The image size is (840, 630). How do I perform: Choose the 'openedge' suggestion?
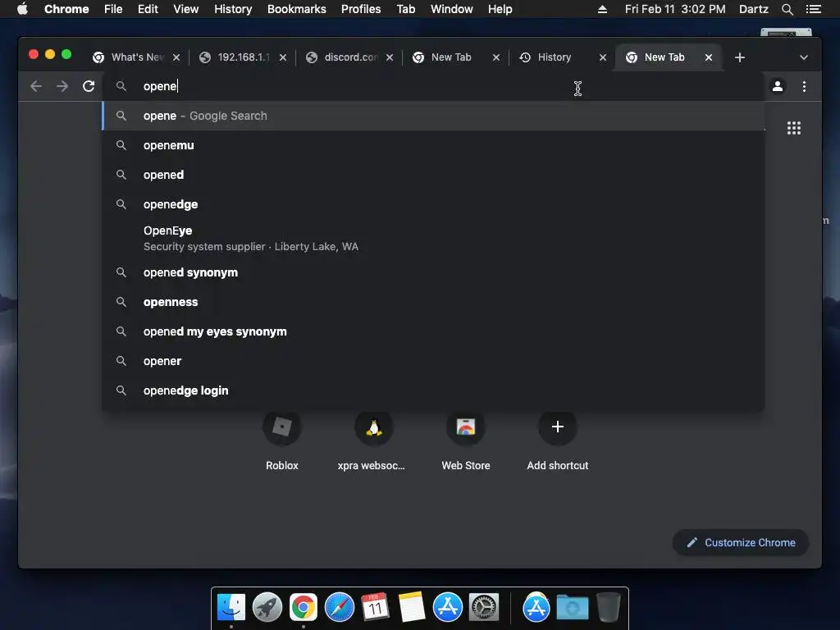[x=433, y=204]
